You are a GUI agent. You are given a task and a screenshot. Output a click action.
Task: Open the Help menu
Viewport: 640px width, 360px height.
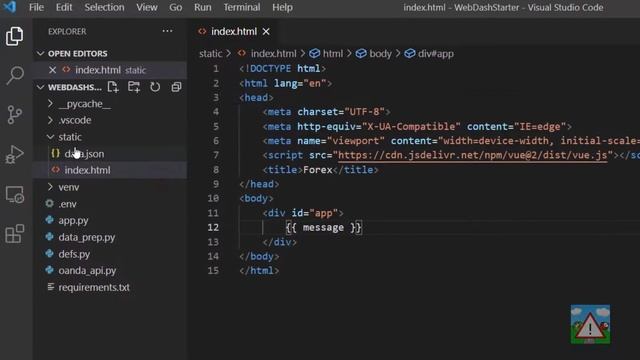[282, 7]
